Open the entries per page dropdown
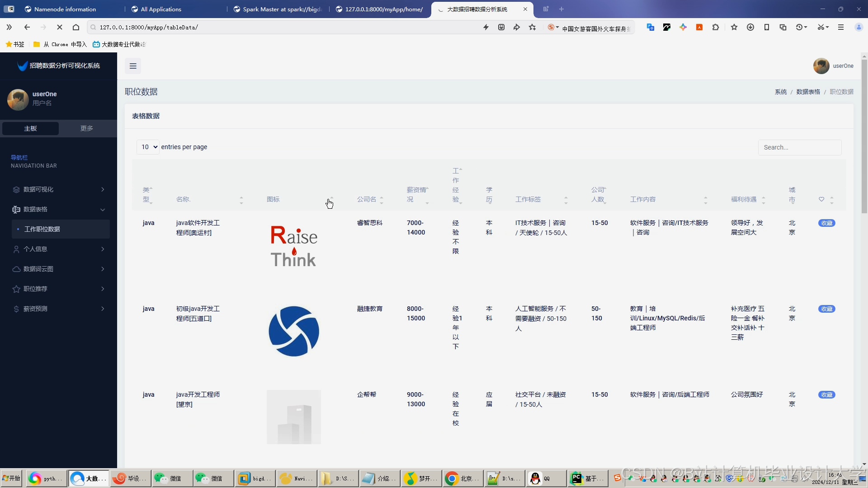This screenshot has height=488, width=868. pos(148,147)
